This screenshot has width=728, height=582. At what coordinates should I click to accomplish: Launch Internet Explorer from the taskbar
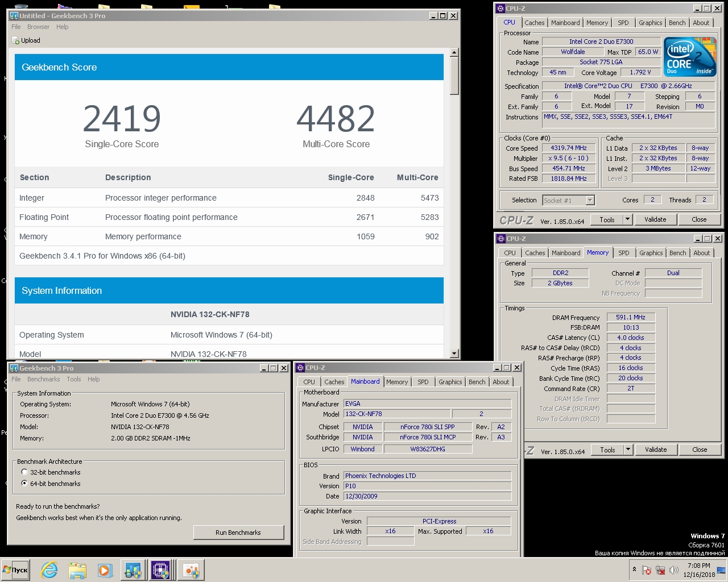pos(49,570)
